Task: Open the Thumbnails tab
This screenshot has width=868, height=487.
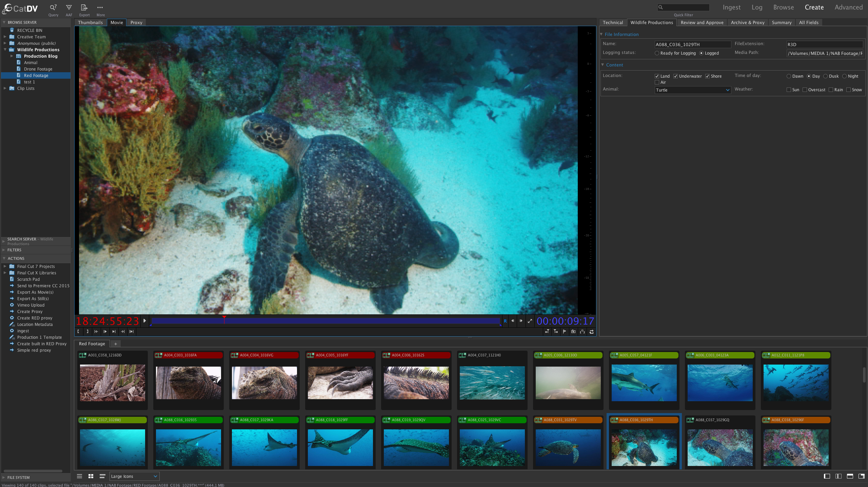Action: [90, 22]
